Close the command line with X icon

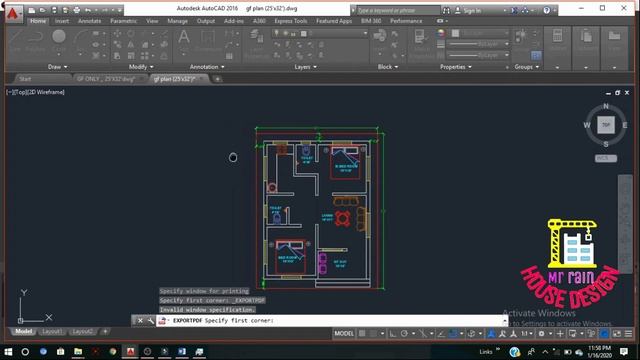pyautogui.click(x=140, y=321)
